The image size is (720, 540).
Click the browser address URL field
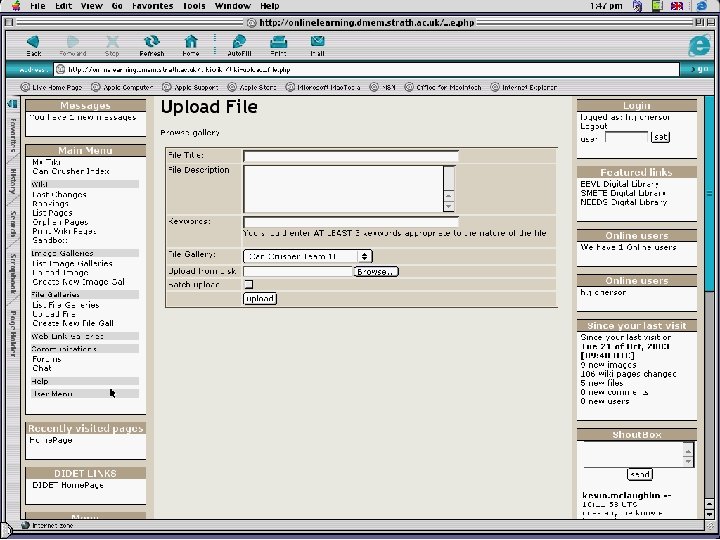click(366, 69)
